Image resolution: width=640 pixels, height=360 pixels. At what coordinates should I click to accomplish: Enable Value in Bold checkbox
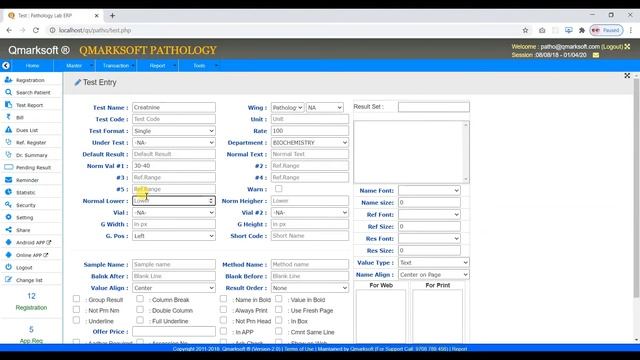[x=278, y=299]
